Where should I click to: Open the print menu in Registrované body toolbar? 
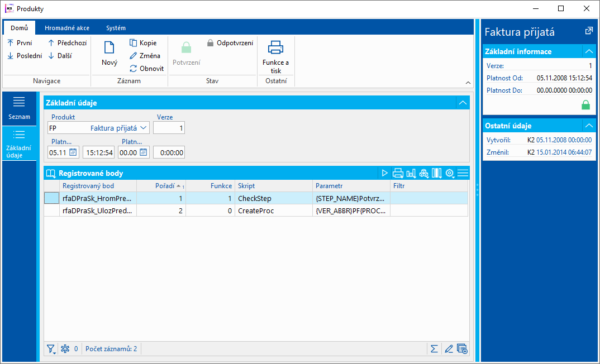(x=398, y=173)
